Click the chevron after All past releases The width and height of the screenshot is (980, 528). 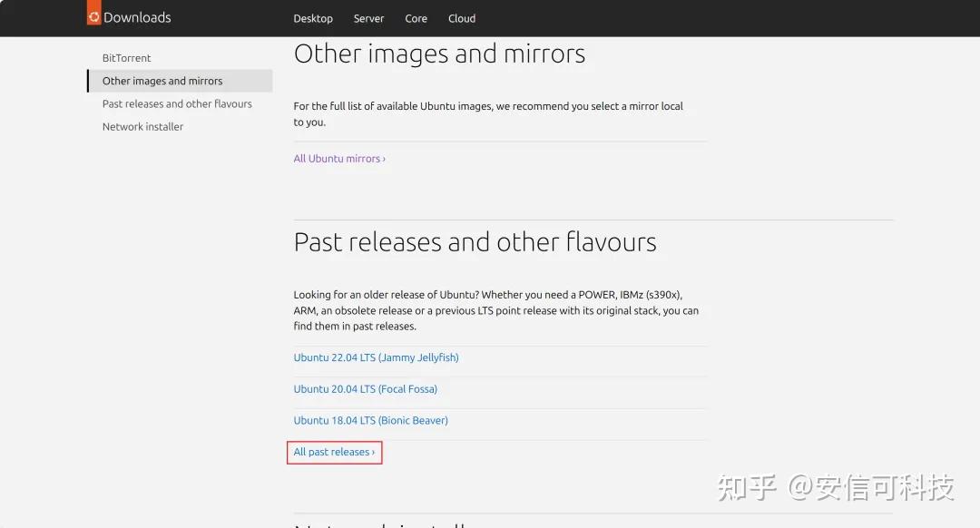tap(373, 453)
